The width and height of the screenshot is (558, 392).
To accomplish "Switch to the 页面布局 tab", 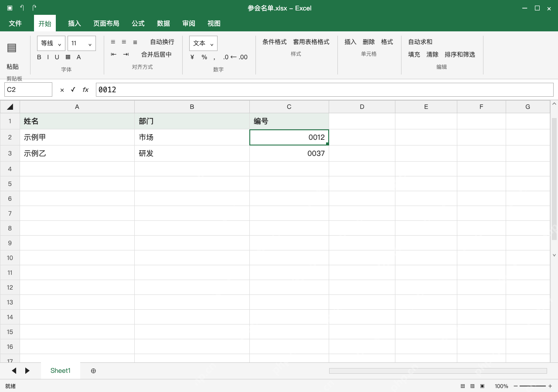I will pos(106,24).
